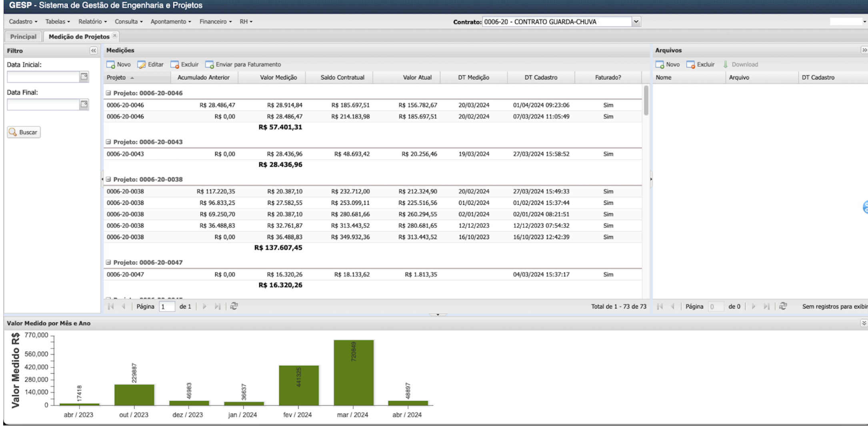Open the Data Final calendar picker

click(x=84, y=104)
